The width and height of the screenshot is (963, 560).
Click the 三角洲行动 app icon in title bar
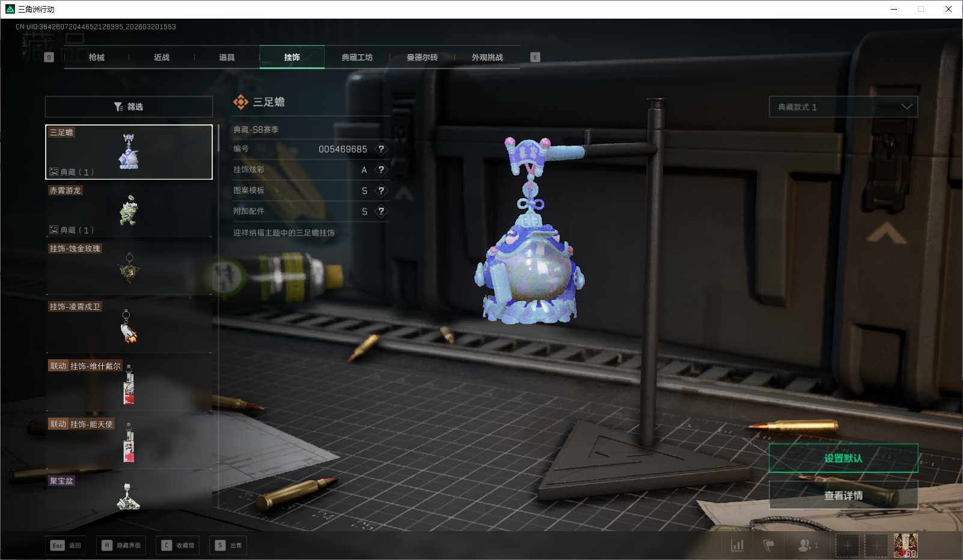point(10,9)
